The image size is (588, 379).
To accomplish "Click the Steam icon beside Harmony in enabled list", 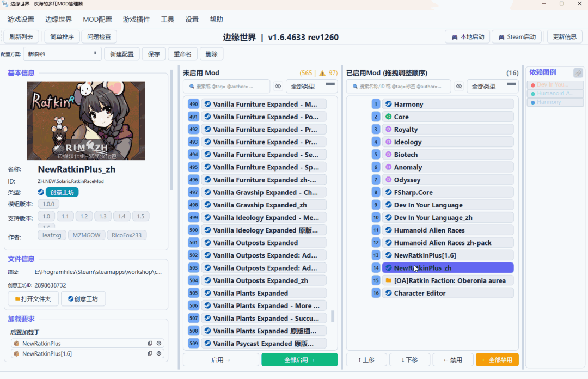I will [x=389, y=104].
